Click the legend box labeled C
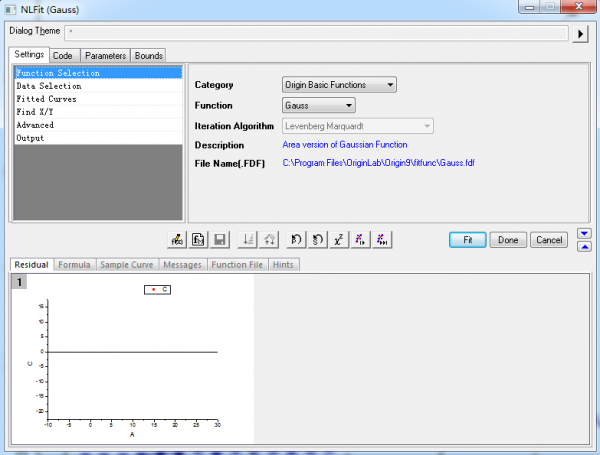The width and height of the screenshot is (600, 455). point(158,290)
